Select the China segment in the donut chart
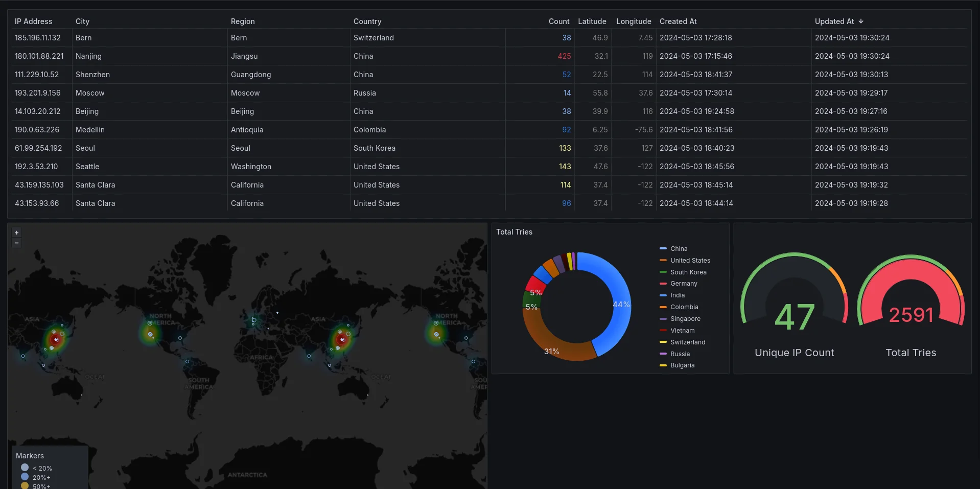 pyautogui.click(x=618, y=304)
